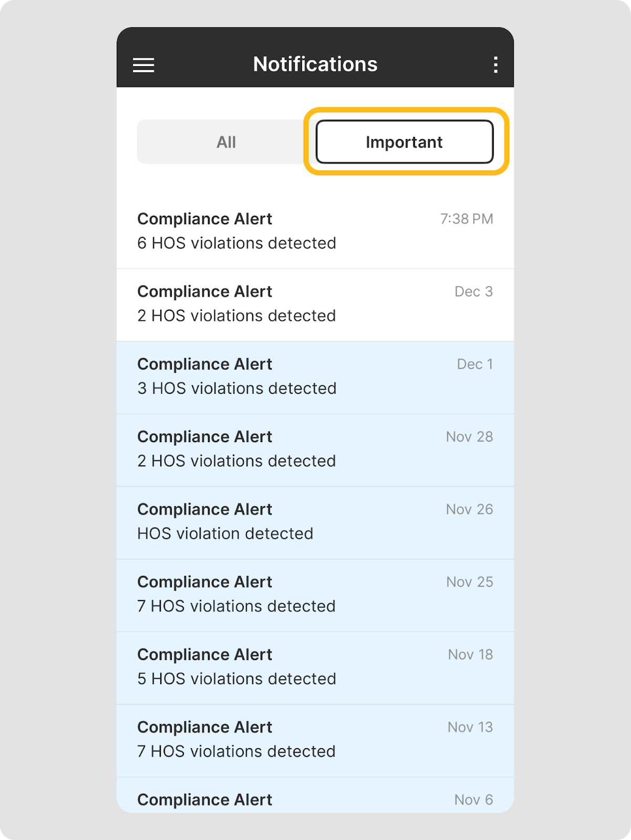The width and height of the screenshot is (631, 840).
Task: Click the singular "HOS violation detected" message
Action: [x=225, y=534]
